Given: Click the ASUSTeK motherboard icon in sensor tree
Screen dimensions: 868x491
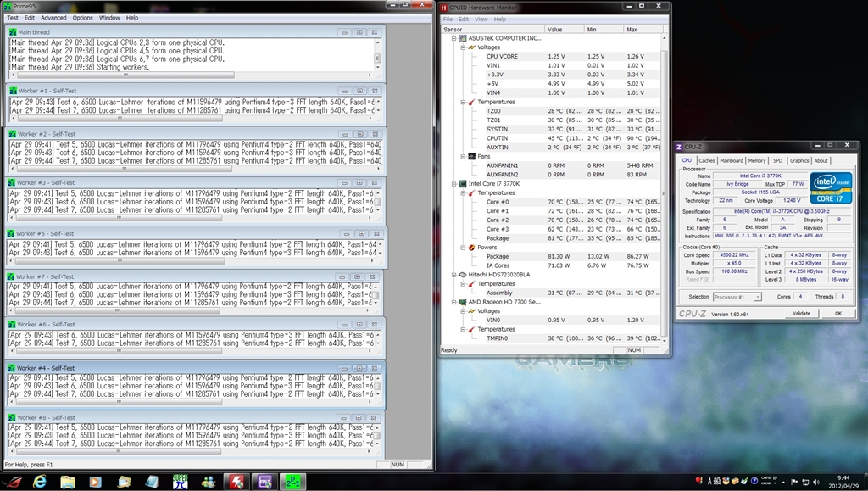Looking at the screenshot, I should 461,38.
